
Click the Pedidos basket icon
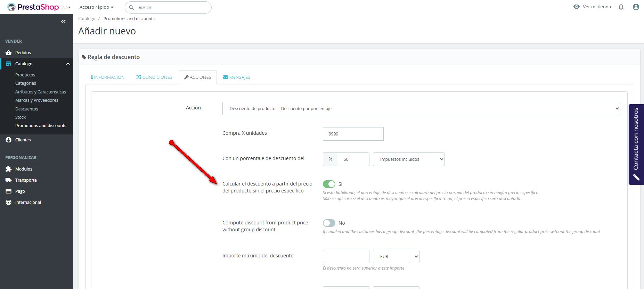[9, 52]
